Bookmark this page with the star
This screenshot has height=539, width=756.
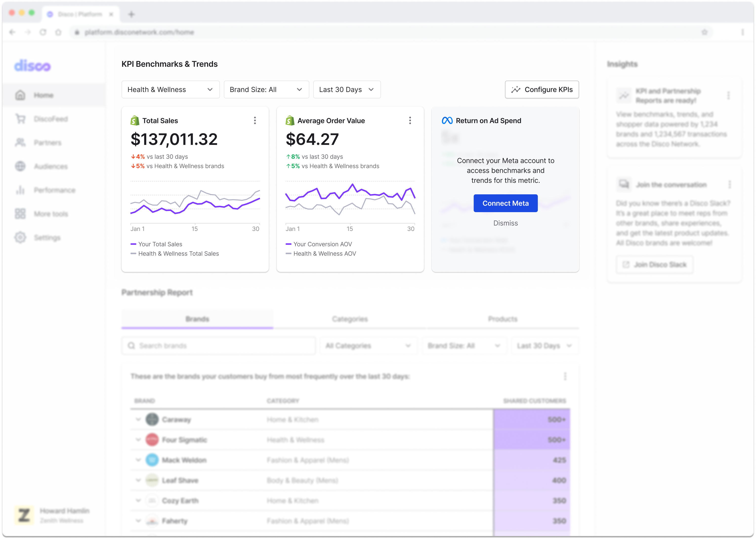[704, 32]
